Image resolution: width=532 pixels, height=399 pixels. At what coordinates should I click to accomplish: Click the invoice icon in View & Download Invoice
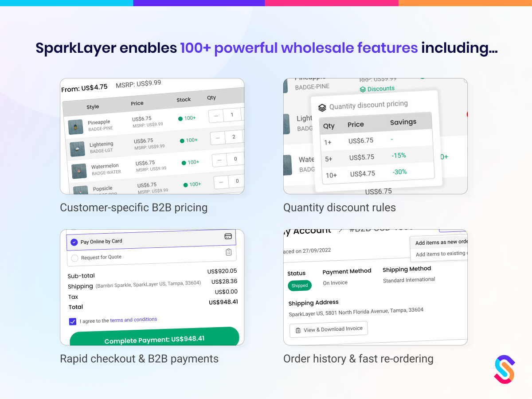pos(298,330)
